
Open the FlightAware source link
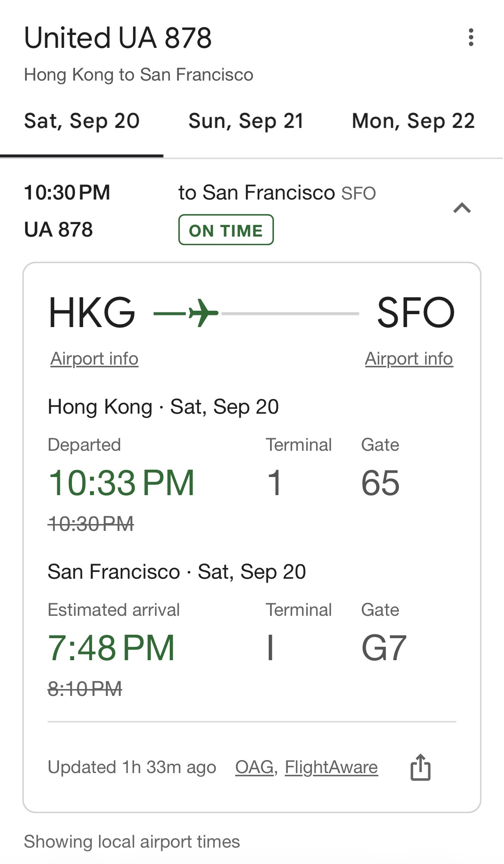tap(331, 767)
